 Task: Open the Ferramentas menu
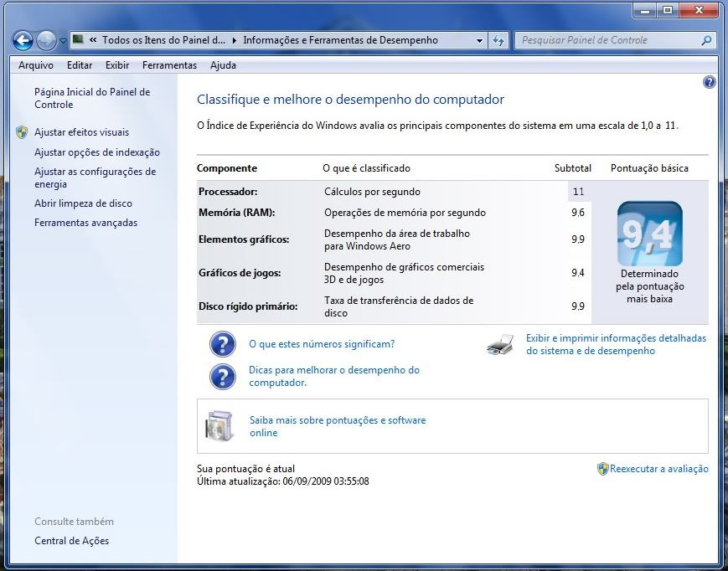coord(169,65)
